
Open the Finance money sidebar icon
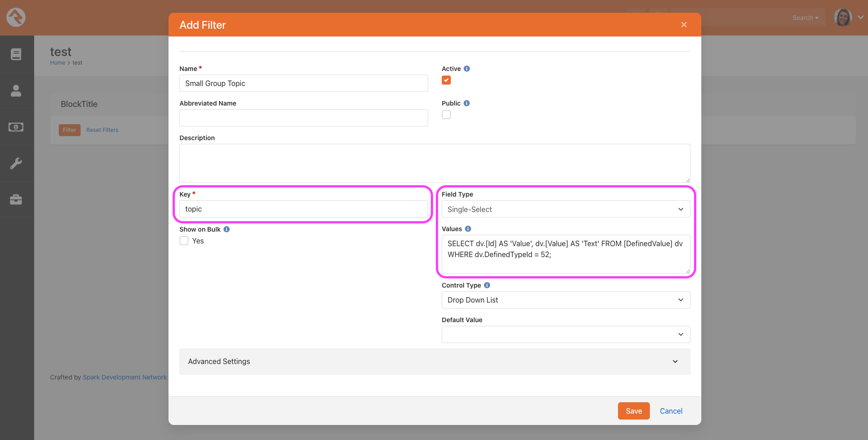pyautogui.click(x=16, y=127)
